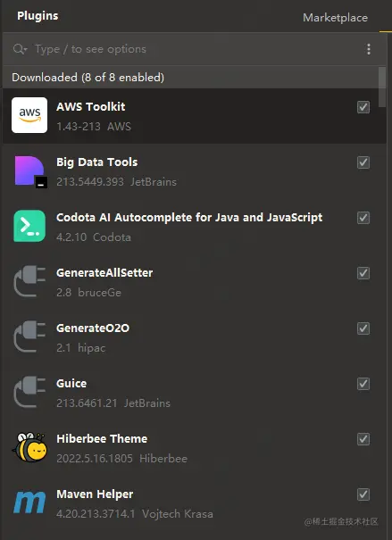Select the Maven Helper blue m icon
The height and width of the screenshot is (540, 392).
[x=29, y=503]
